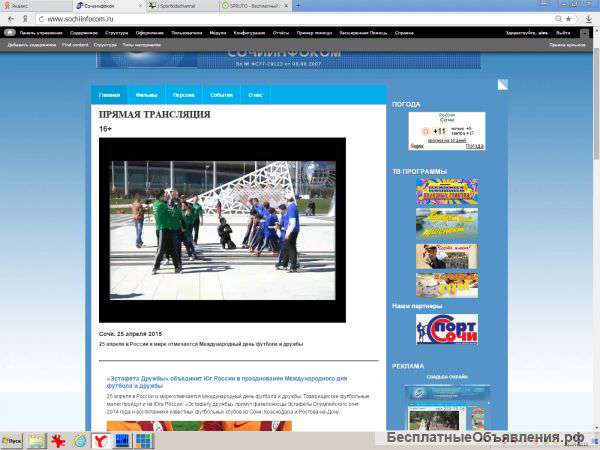This screenshot has width=600, height=450.
Task: Select the События site navigation tab
Action: click(x=221, y=95)
